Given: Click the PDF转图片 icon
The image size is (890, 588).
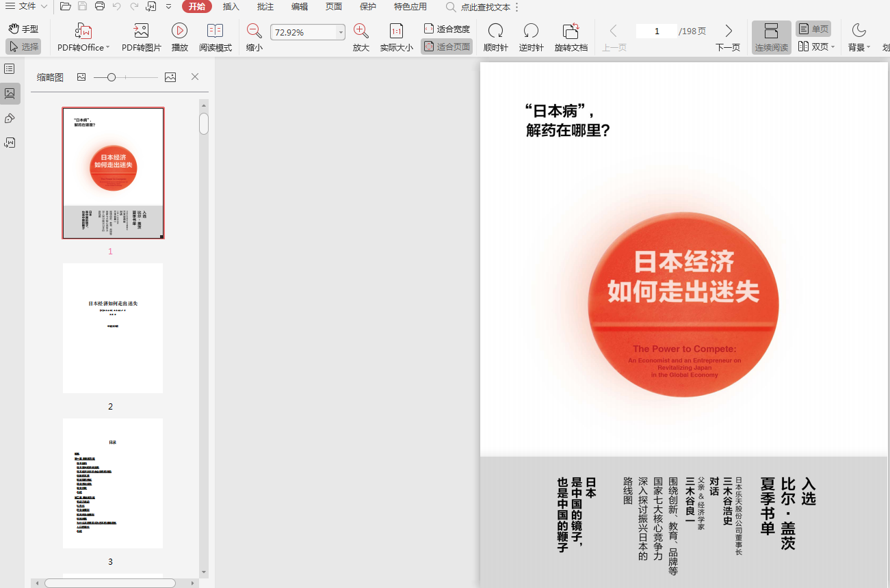Looking at the screenshot, I should pyautogui.click(x=141, y=31).
